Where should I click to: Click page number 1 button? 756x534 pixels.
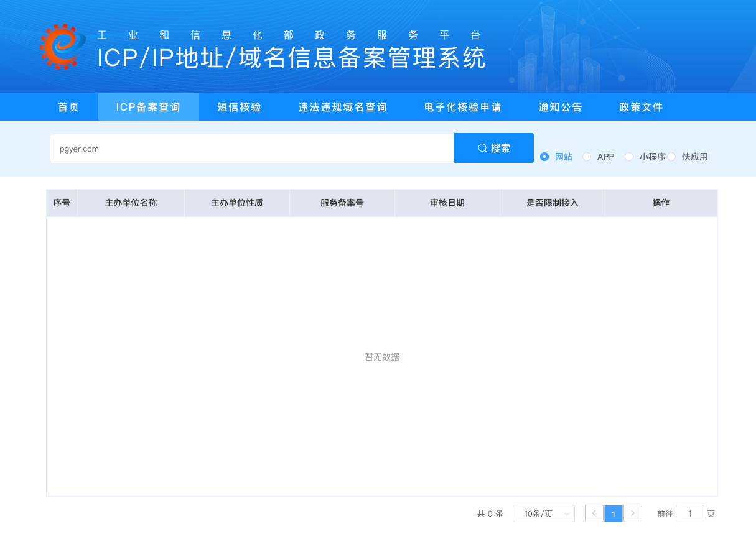613,513
